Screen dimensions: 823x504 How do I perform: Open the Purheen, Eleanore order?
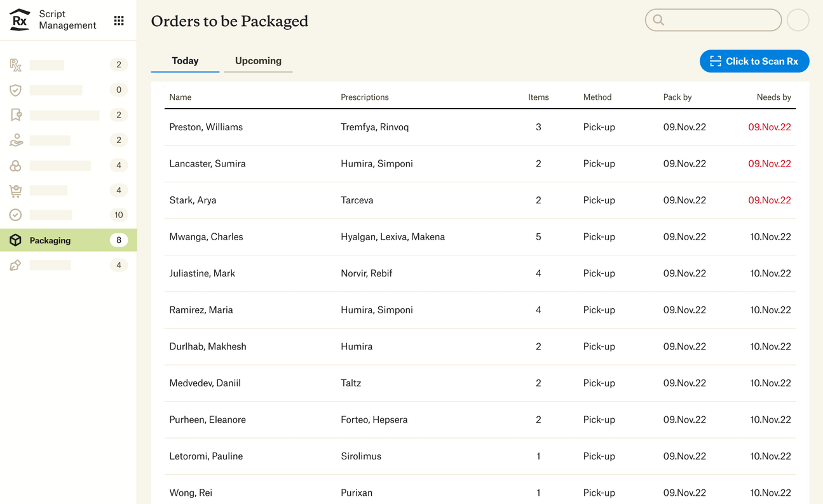[x=480, y=419]
